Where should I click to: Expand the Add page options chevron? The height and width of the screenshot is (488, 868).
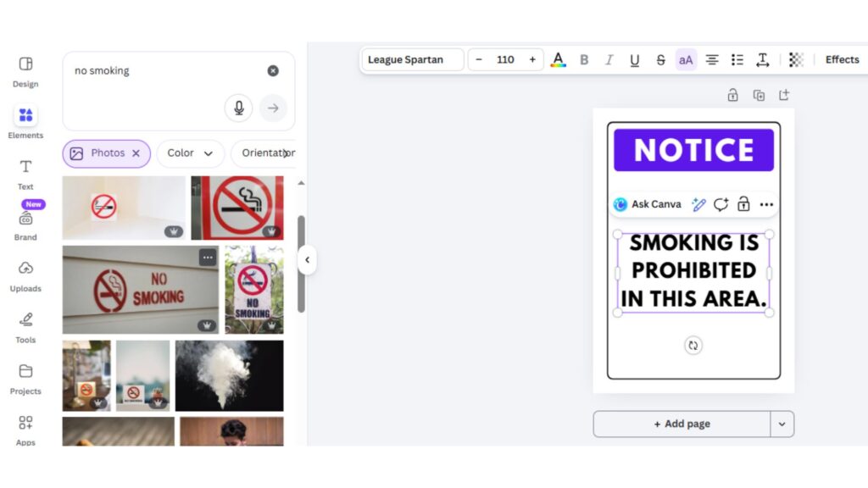pos(782,424)
